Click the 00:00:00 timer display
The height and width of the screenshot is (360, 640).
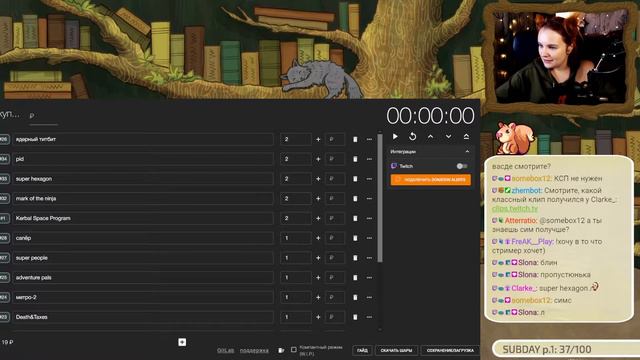tap(430, 116)
